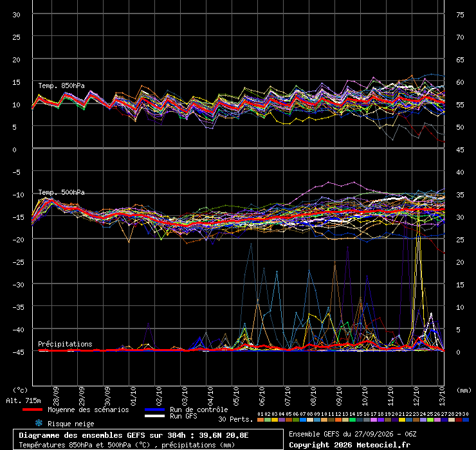Click the red Moyenne des scénarios legend line
This screenshot has width=476, height=450.
click(32, 410)
